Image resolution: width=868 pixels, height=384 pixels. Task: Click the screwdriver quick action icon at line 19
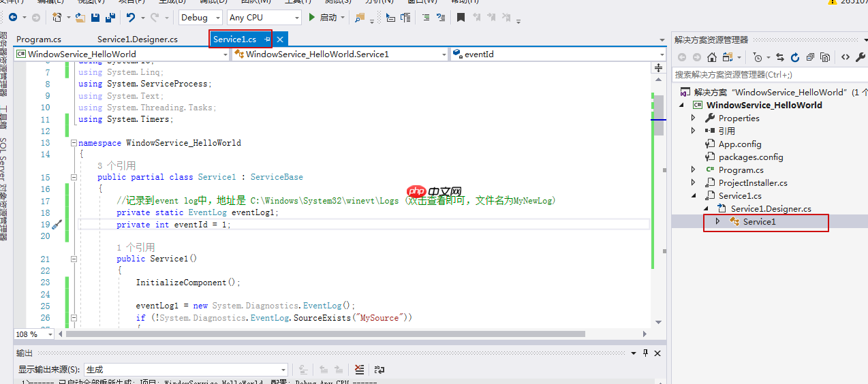[57, 225]
